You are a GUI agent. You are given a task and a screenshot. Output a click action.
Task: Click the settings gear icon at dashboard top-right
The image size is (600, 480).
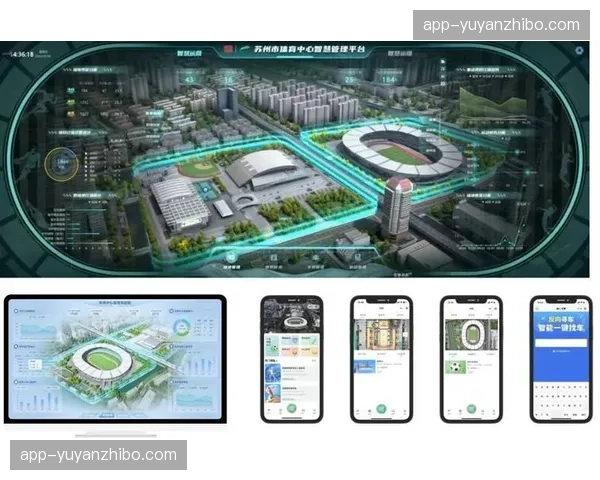[x=580, y=49]
